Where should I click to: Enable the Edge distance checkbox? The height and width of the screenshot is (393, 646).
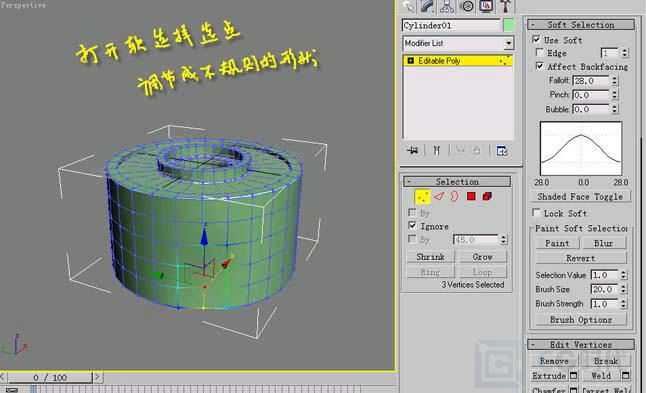(x=539, y=52)
